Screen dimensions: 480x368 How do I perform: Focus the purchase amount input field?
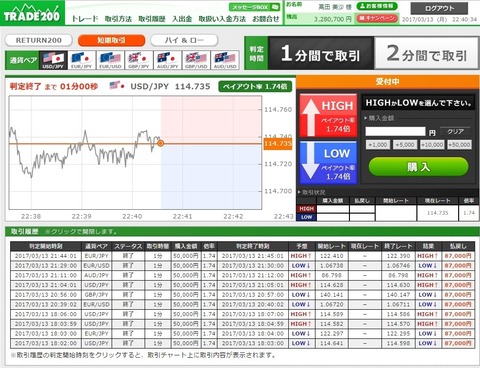point(395,131)
